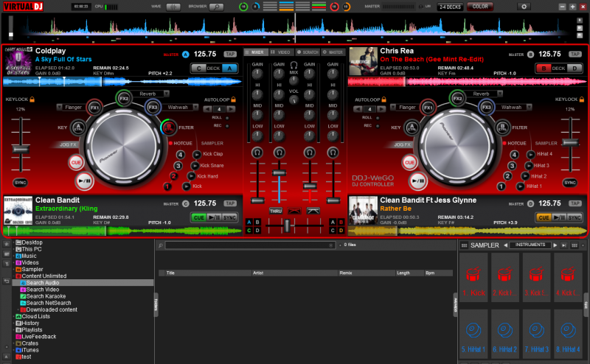Click the FX1 button on deck B
Image resolution: width=590 pixels, height=364 pixels.
428,108
